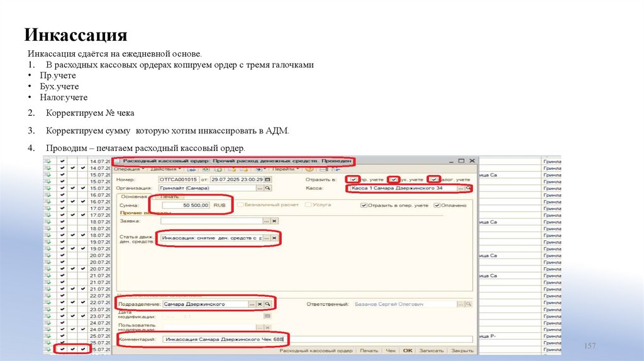Focus the Комментарий field with Инкассация text
The height and width of the screenshot is (361, 644).
[318, 339]
